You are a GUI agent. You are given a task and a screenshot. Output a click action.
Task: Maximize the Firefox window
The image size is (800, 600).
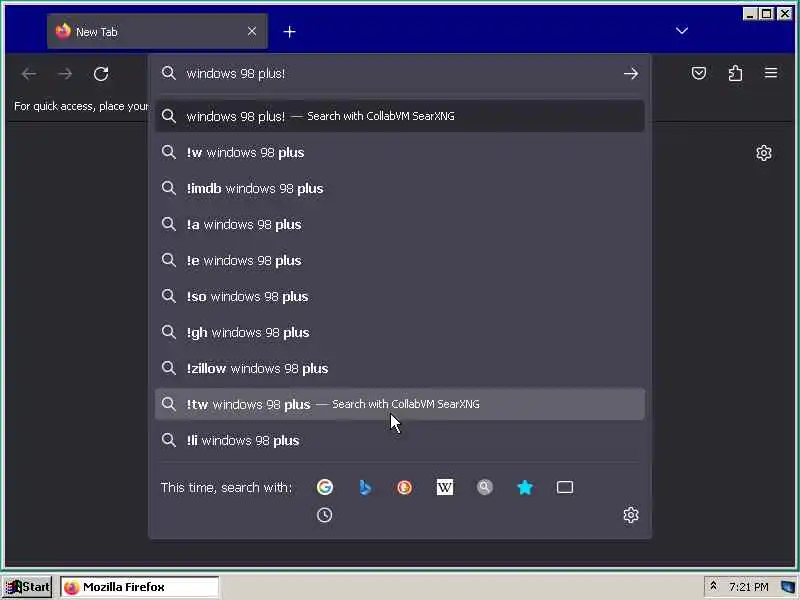coord(766,14)
